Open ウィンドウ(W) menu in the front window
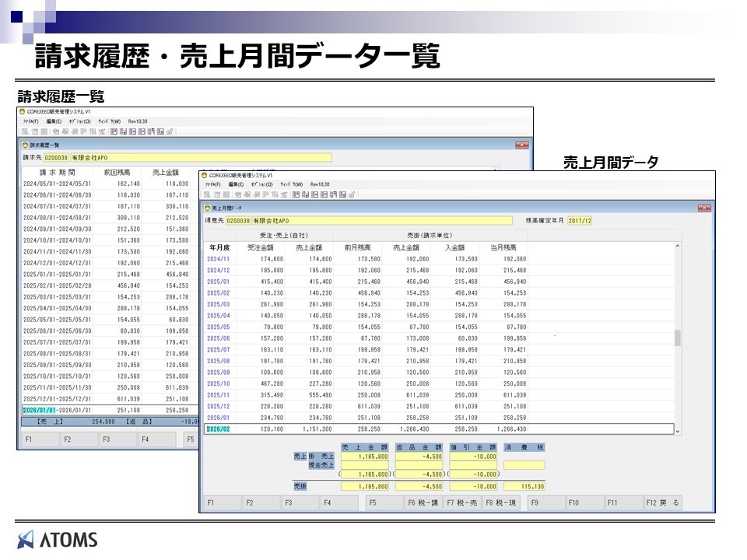The width and height of the screenshot is (747, 560). (293, 184)
